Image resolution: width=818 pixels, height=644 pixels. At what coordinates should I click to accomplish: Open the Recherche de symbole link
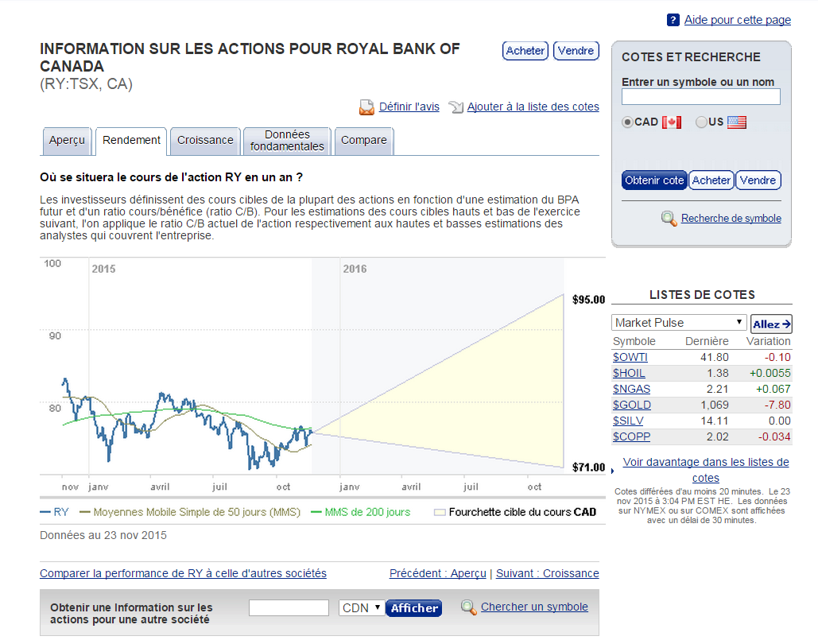click(731, 218)
